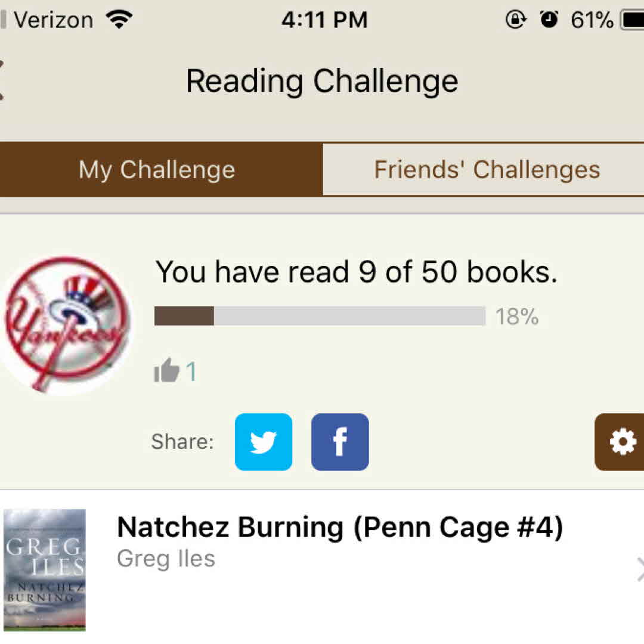Share the challenge on Facebook
Image resolution: width=644 pixels, height=644 pixels.
point(340,442)
